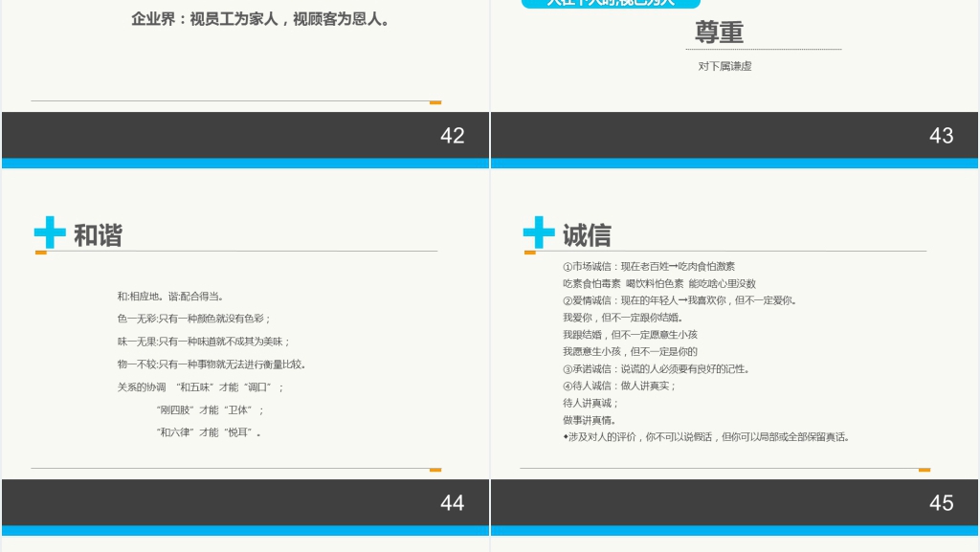Click the 对下属谦虚 subtitle text
The width and height of the screenshot is (980, 552).
click(724, 66)
